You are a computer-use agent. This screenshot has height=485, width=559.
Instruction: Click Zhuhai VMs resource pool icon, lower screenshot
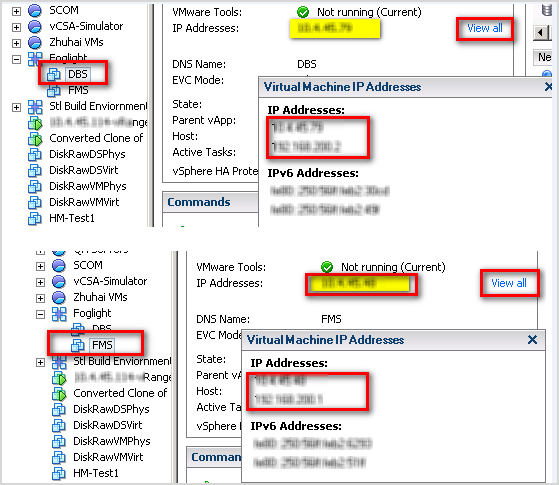[x=59, y=297]
